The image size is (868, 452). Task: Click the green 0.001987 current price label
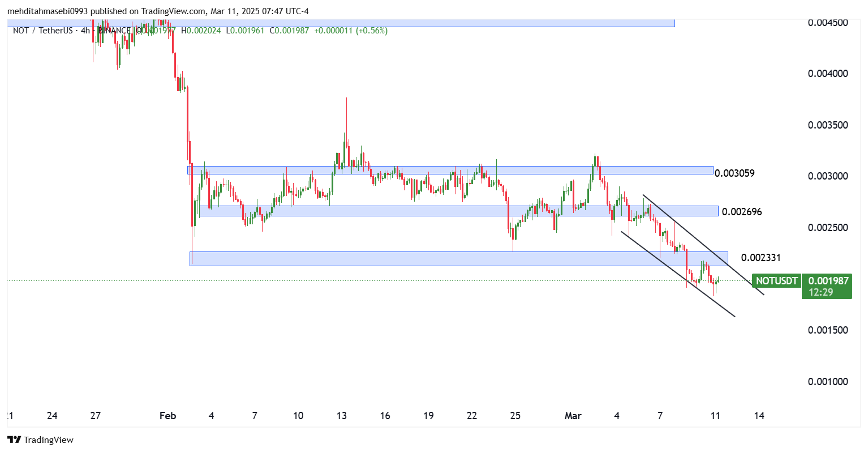pyautogui.click(x=828, y=281)
